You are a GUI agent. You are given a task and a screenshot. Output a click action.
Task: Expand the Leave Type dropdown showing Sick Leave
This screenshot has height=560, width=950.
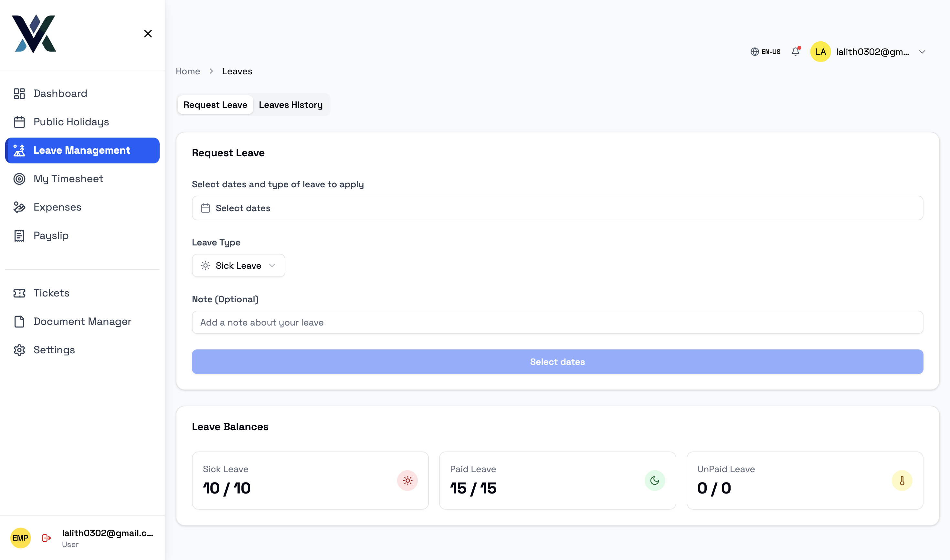click(x=238, y=265)
